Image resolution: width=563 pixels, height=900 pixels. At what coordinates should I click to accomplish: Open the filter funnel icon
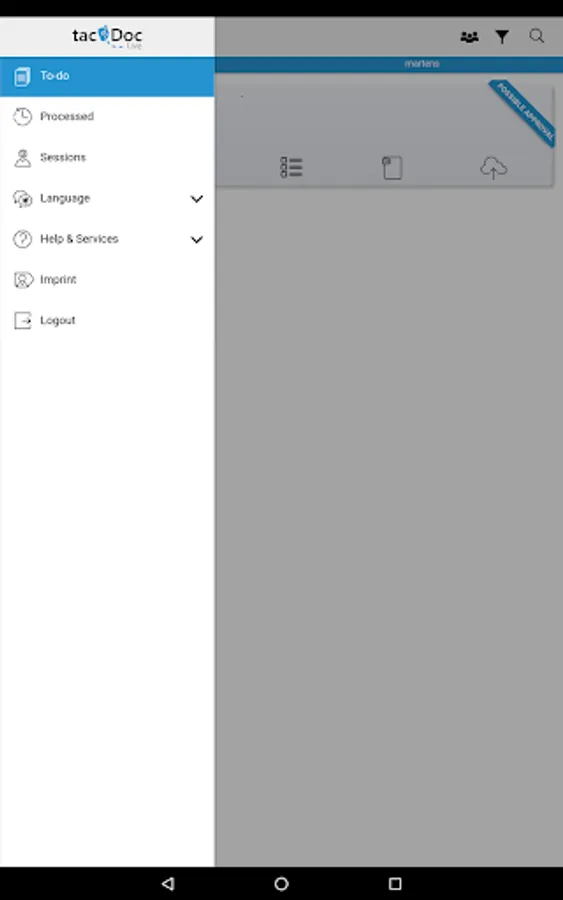502,37
